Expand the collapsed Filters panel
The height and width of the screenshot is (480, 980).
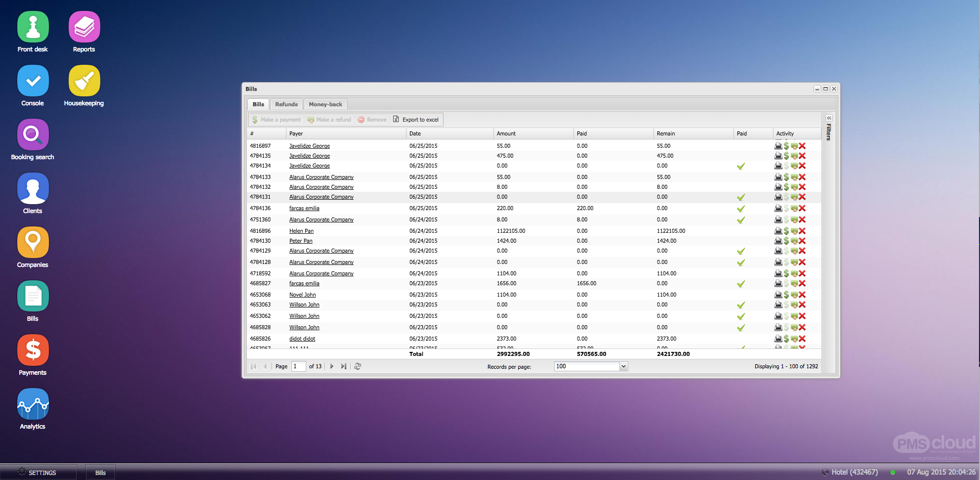pos(829,118)
